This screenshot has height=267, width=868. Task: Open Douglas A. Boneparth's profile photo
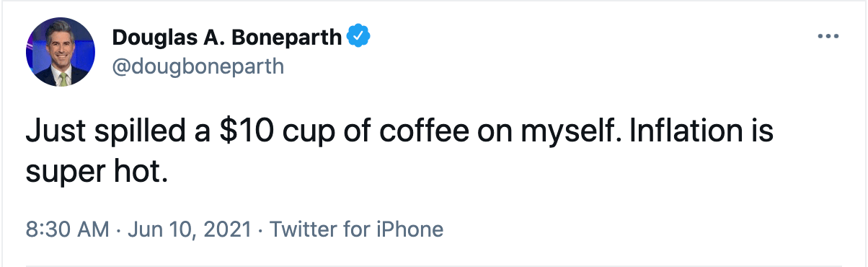point(61,53)
